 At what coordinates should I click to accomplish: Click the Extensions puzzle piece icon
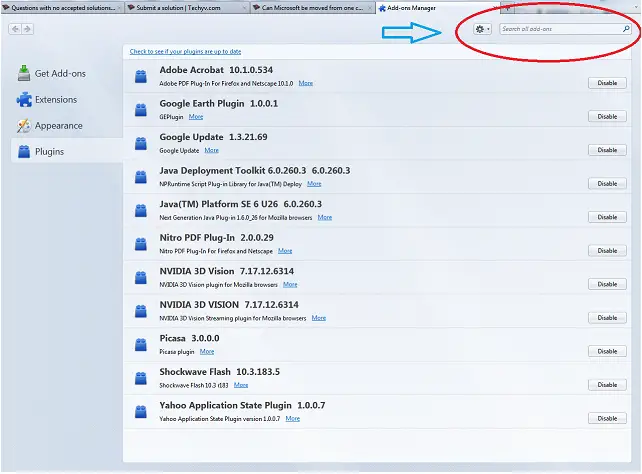pos(24,99)
